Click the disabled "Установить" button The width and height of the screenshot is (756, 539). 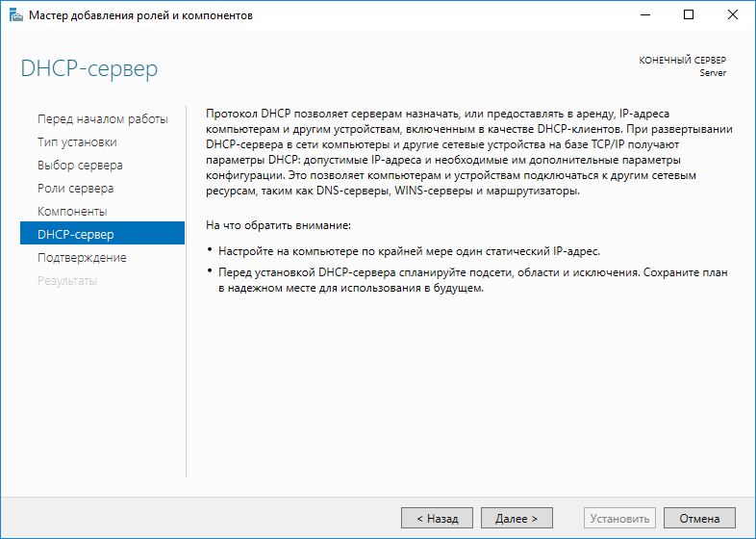(620, 518)
